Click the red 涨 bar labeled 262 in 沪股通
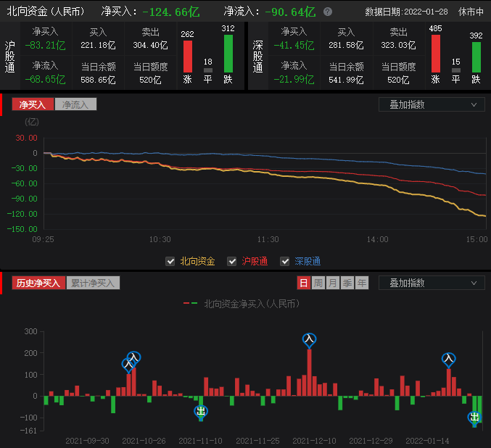This screenshot has width=491, height=448. point(188,56)
